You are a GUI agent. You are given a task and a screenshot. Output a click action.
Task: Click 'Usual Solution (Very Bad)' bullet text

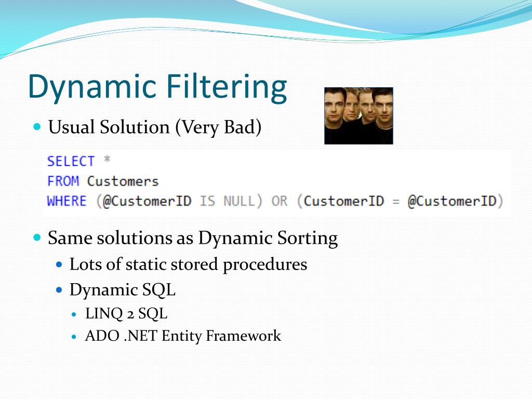(x=155, y=127)
